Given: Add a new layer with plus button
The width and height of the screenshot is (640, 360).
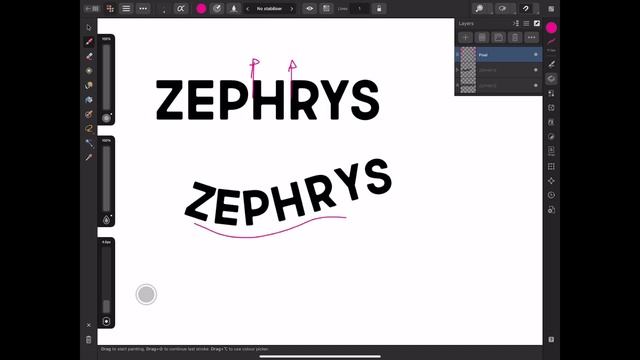Looking at the screenshot, I should click(465, 38).
